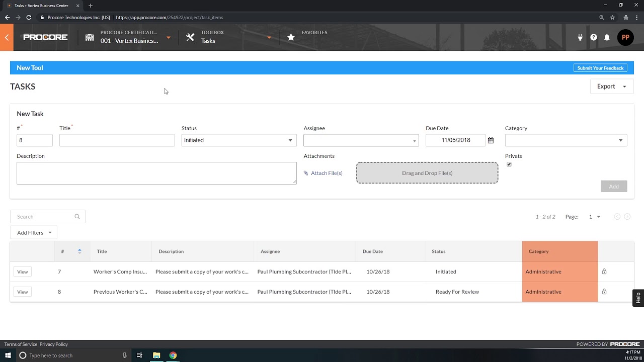Click the Attach File(s) link
Viewport: 644px width, 362px height.
(327, 173)
